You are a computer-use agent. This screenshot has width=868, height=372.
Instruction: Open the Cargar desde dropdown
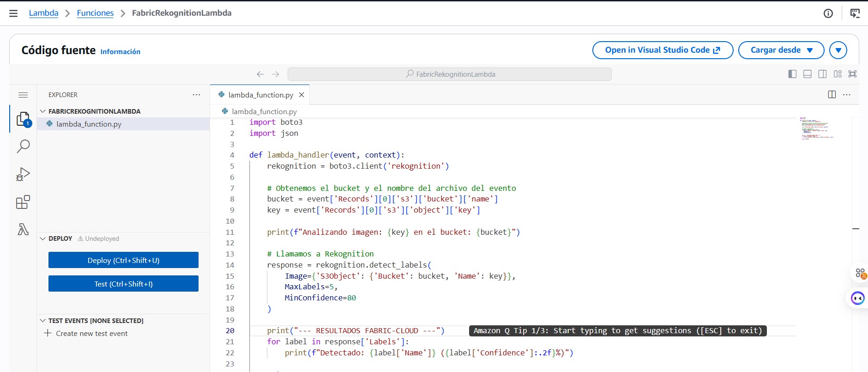pos(781,50)
